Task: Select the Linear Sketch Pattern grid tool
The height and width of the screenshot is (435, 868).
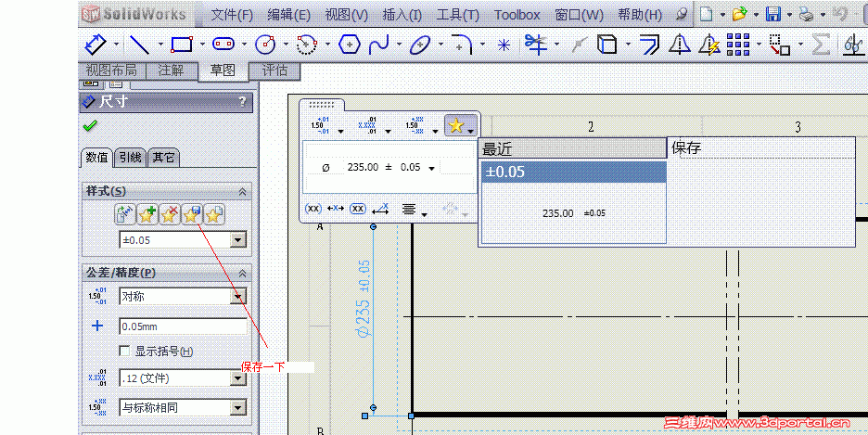Action: pyautogui.click(x=738, y=45)
